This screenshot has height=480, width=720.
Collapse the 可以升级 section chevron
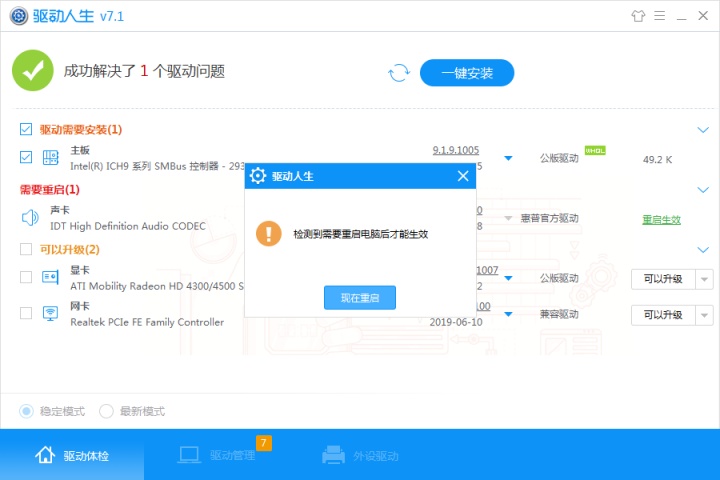tap(703, 250)
